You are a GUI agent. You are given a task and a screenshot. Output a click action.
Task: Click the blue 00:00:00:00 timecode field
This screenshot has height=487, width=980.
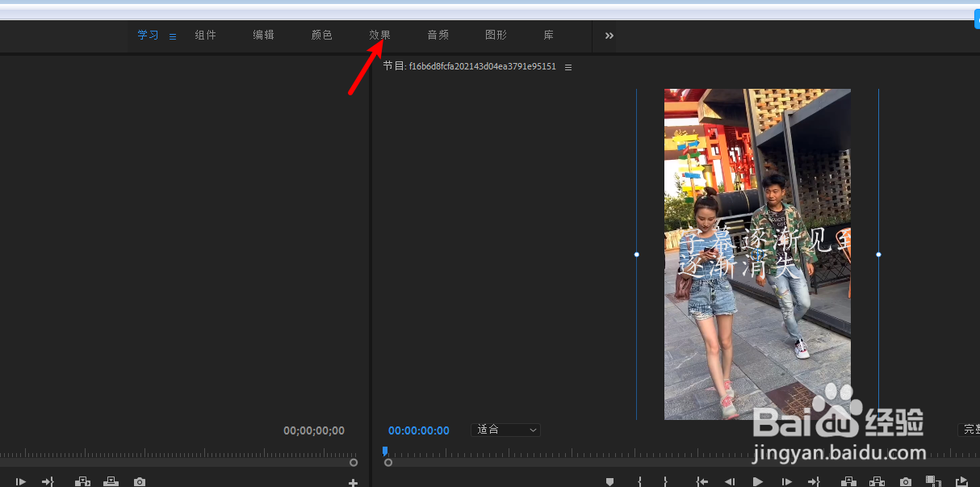(x=418, y=430)
